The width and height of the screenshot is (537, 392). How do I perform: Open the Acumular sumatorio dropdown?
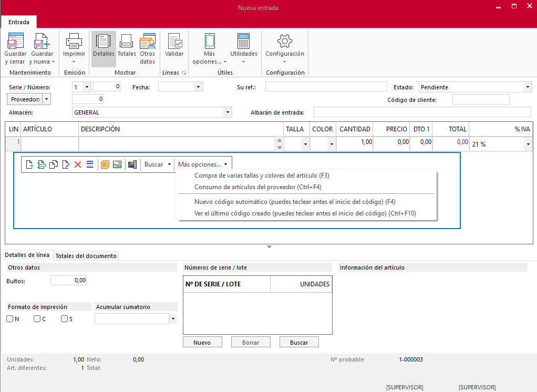173,319
